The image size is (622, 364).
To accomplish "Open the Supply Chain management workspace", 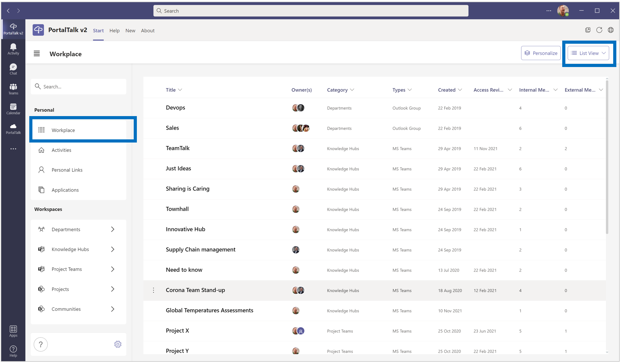I will [x=201, y=249].
